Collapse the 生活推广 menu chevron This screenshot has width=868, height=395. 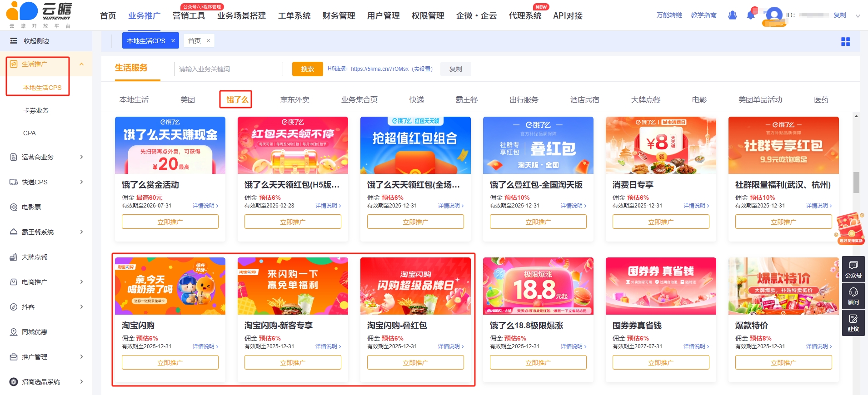82,64
